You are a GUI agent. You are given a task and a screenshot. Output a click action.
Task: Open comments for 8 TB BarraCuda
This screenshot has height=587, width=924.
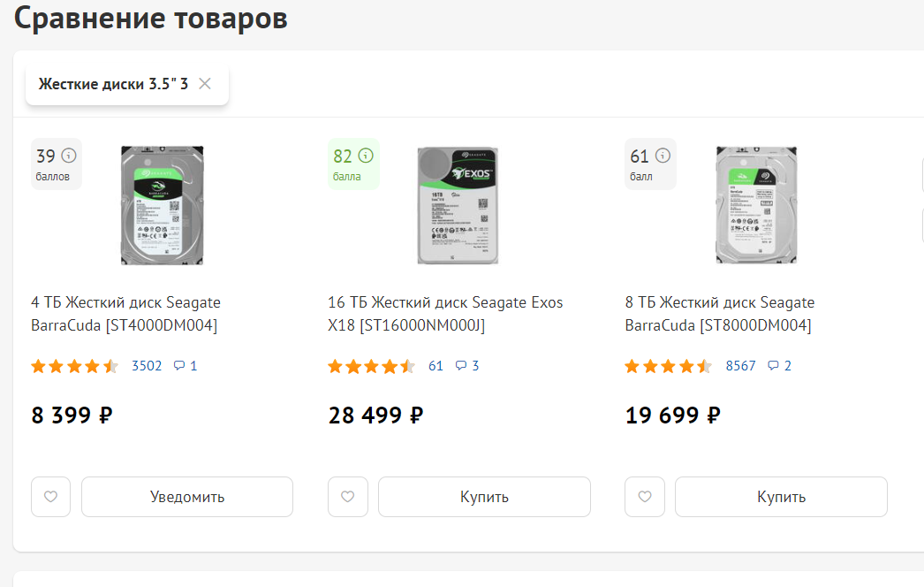point(779,366)
